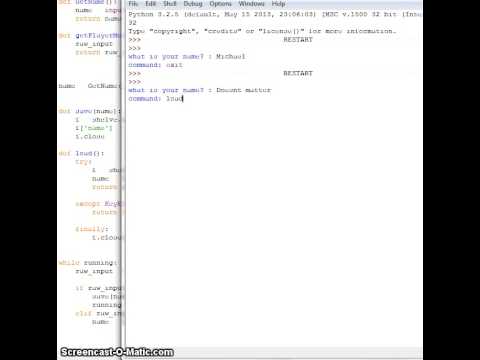The height and width of the screenshot is (360, 480).
Task: Click the 'def save(name):' line in editor
Action: (89, 111)
